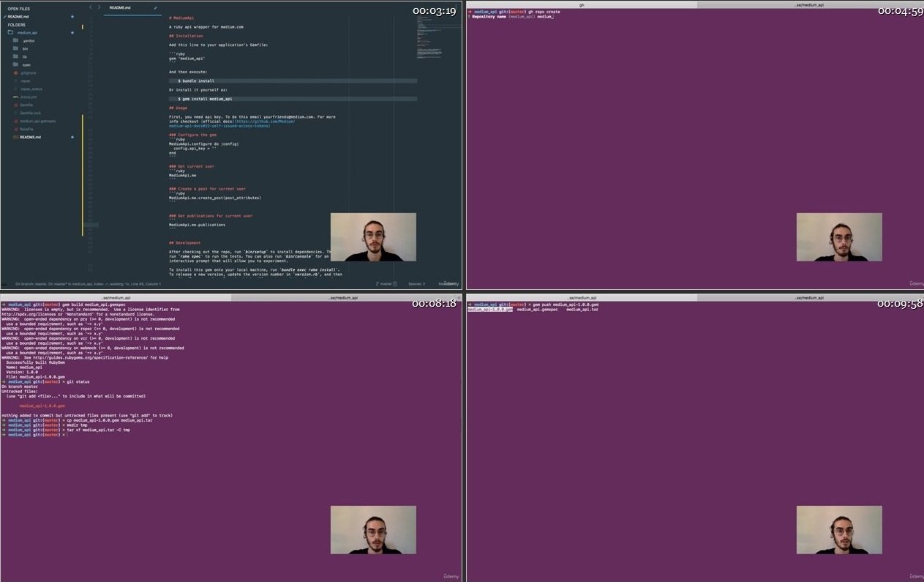Screen dimensions: 924x582
Task: Click 'medium_api.gemspec' completion option
Action: (x=538, y=310)
